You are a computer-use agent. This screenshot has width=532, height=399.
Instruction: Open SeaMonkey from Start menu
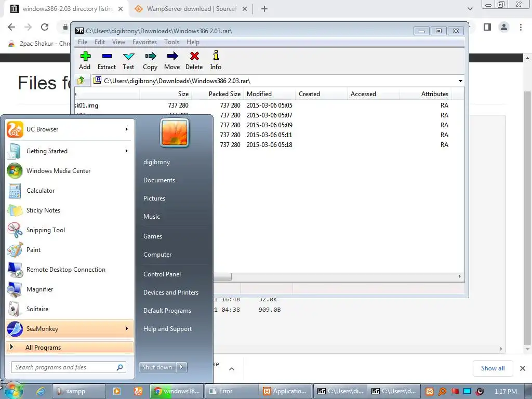tap(70, 329)
